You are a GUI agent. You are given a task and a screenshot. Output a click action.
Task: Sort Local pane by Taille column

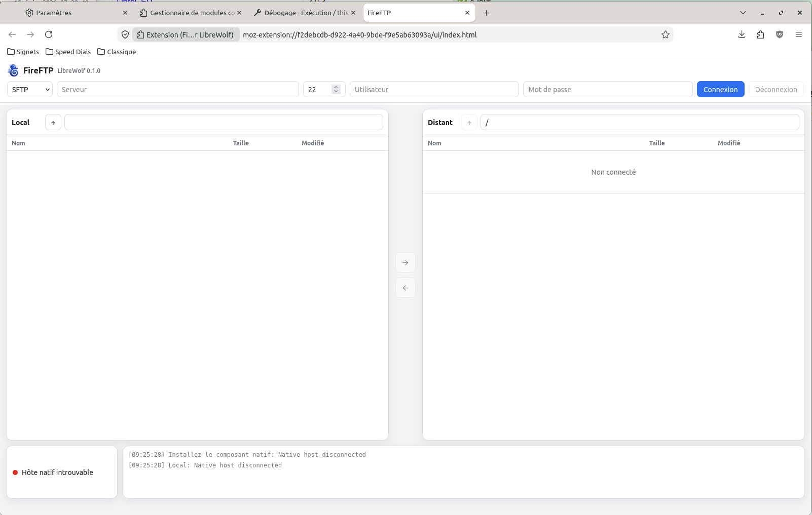tap(241, 143)
